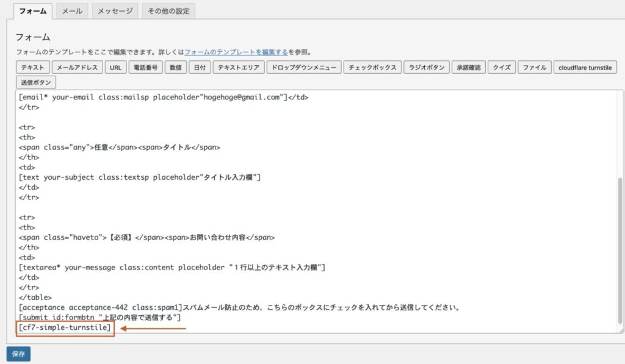625x364 pixels.
Task: Insert a チェックボックス tag
Action: pyautogui.click(x=373, y=67)
